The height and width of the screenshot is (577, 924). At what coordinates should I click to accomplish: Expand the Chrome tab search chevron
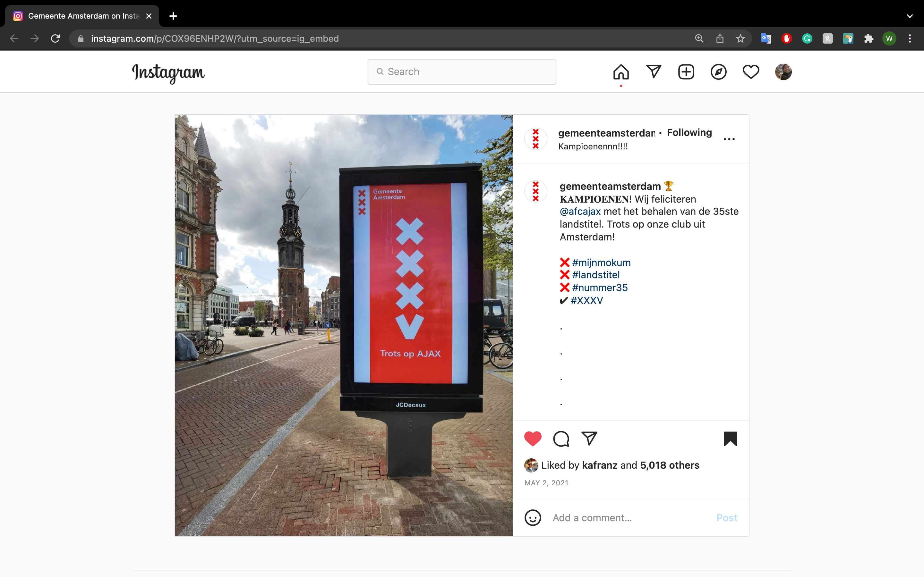pos(910,16)
